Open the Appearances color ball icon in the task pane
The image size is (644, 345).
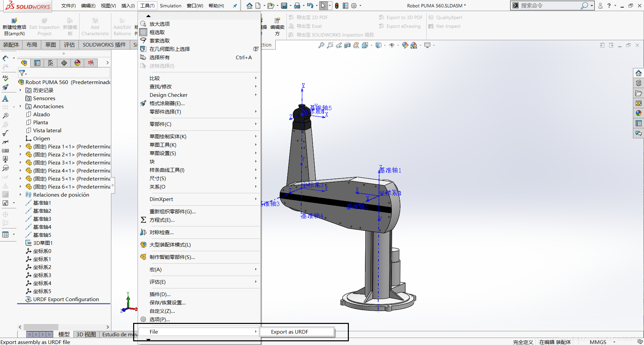pos(639,113)
